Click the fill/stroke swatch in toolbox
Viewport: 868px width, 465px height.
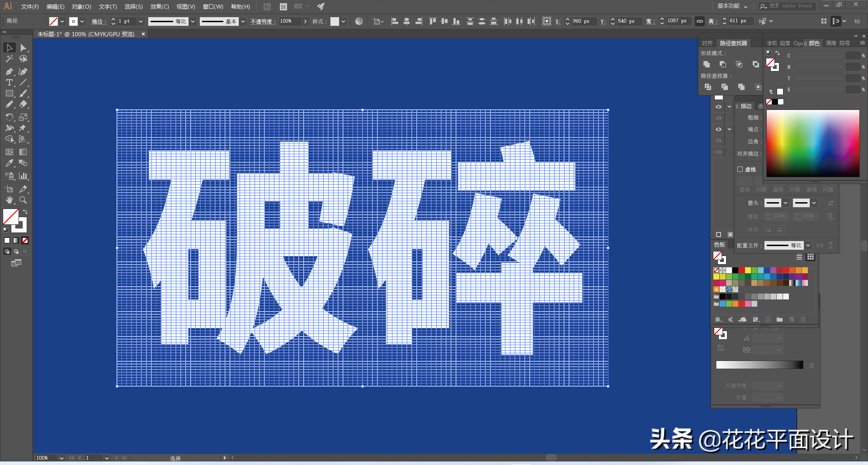click(15, 220)
